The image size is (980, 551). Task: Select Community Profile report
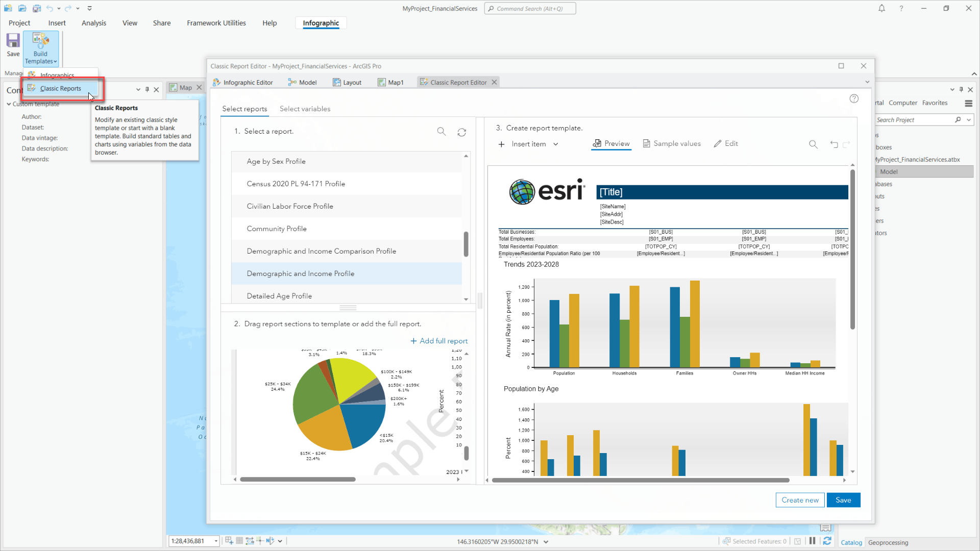pyautogui.click(x=277, y=229)
